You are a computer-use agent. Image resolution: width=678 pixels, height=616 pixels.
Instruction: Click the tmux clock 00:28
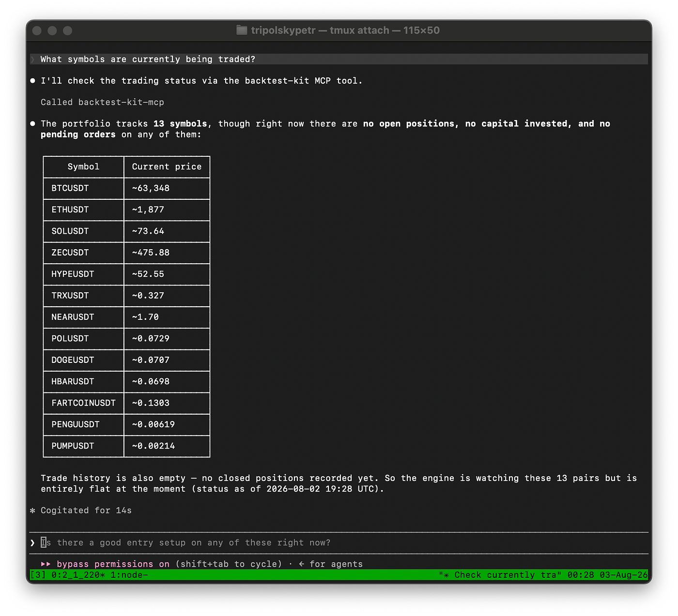(581, 575)
